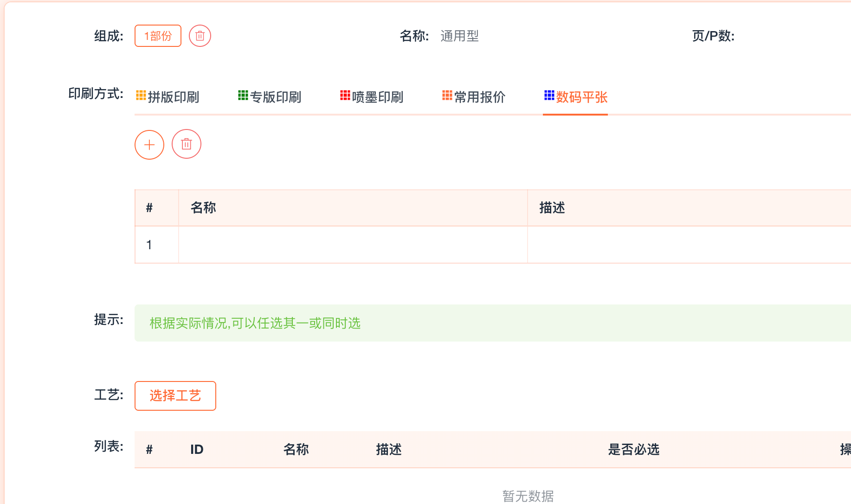Click the trash icon beside 1部份
Screen dimensions: 851x504
pyautogui.click(x=200, y=36)
